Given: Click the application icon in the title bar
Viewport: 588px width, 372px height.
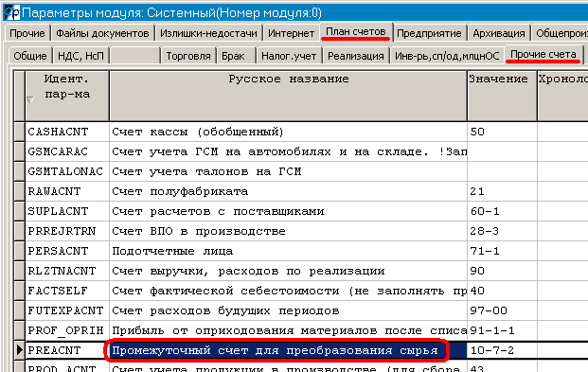Looking at the screenshot, I should point(11,12).
